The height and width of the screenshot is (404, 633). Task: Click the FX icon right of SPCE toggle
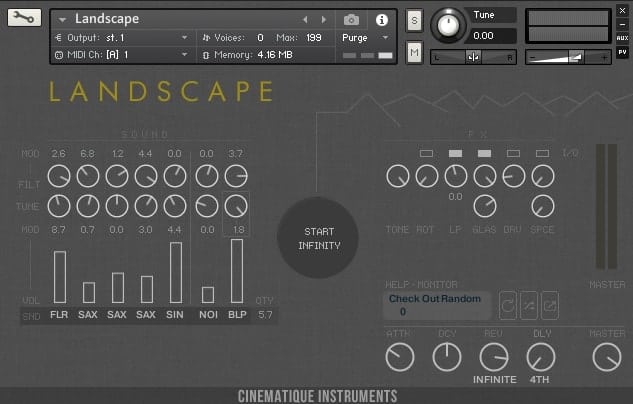[x=570, y=153]
